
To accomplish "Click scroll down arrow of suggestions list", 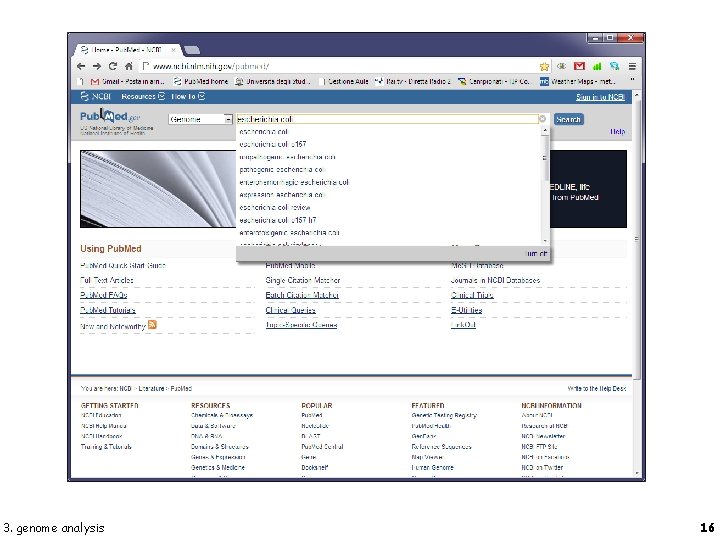I will (x=545, y=241).
